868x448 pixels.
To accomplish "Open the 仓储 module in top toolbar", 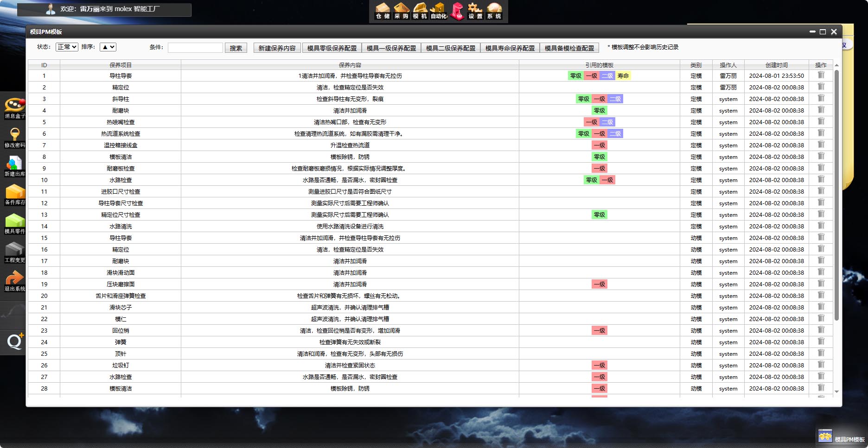I will tap(383, 11).
